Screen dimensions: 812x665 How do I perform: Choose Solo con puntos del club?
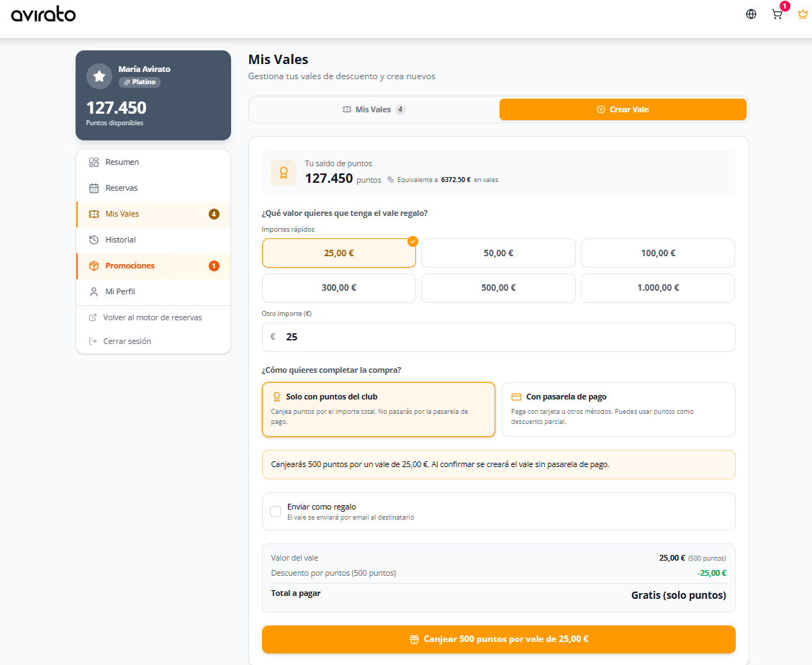coord(379,410)
